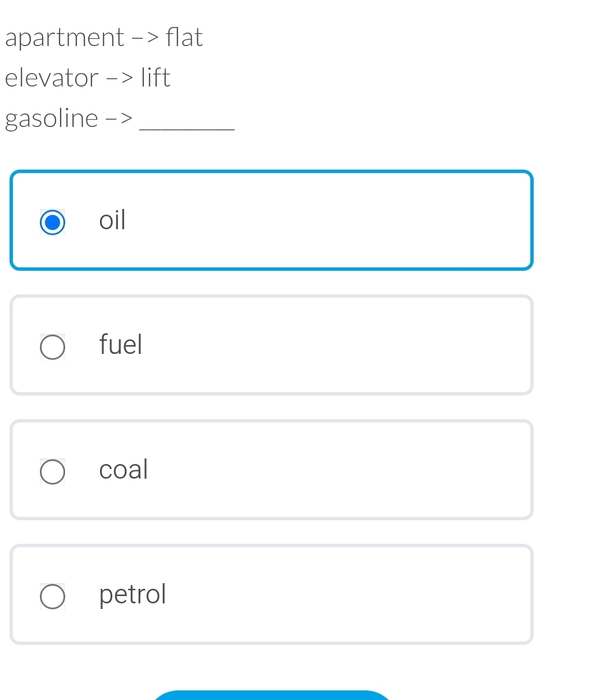Click empty space inside the fuel answer card
Viewport: 614px width, 700px height.
coord(337,345)
